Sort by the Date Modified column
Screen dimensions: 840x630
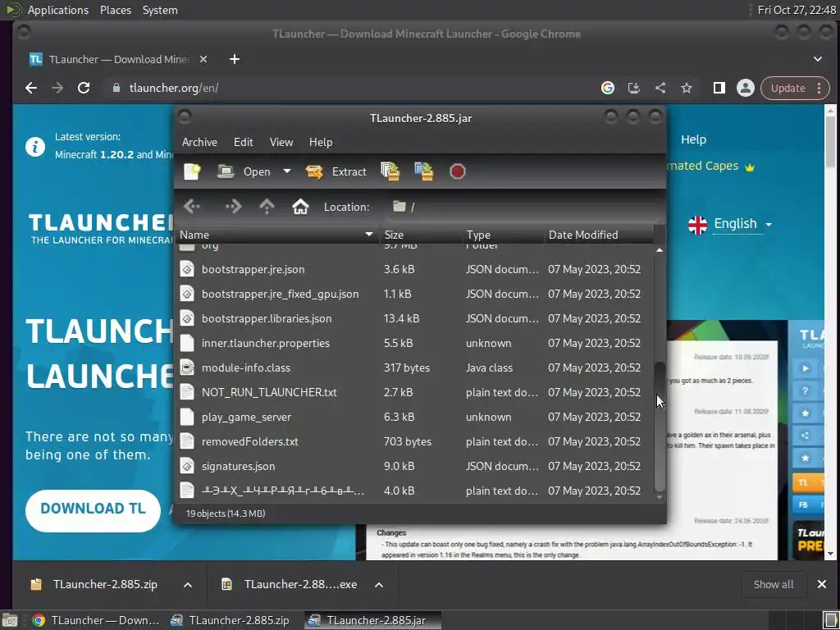click(x=598, y=235)
